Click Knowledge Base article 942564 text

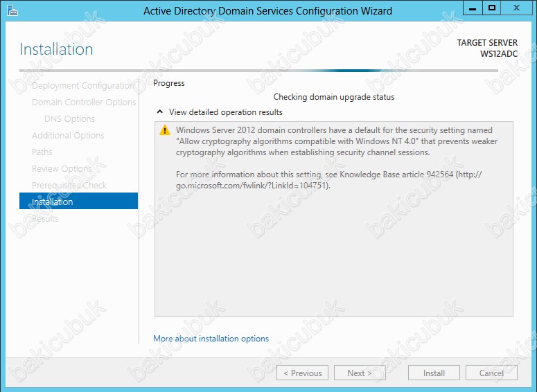396,175
